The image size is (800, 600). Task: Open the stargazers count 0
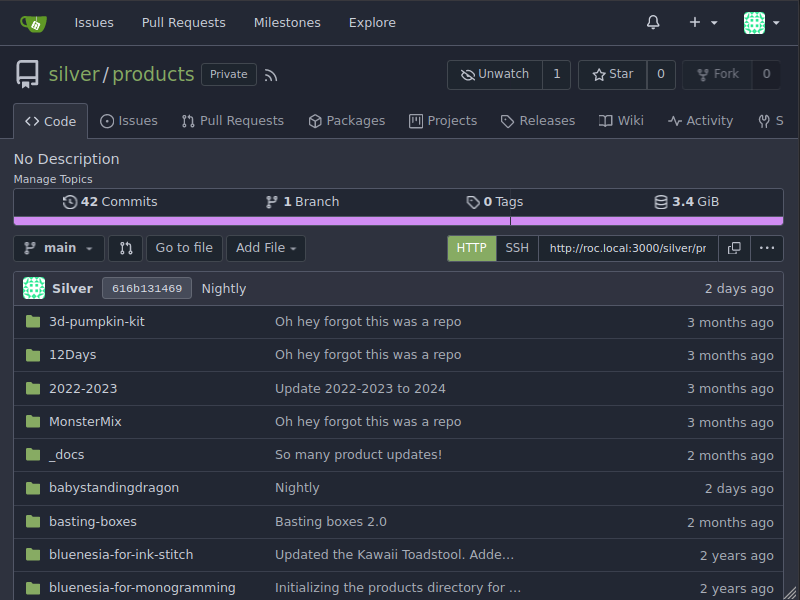pyautogui.click(x=661, y=74)
